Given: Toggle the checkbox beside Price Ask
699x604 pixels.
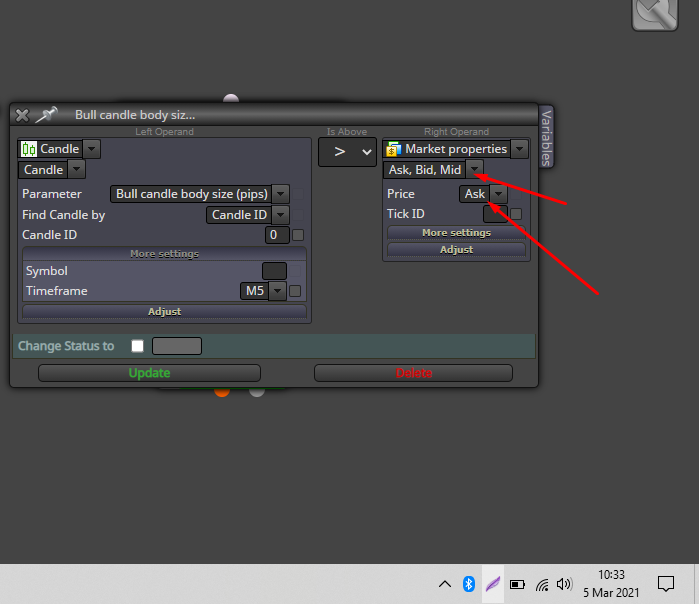Looking at the screenshot, I should click(x=516, y=194).
